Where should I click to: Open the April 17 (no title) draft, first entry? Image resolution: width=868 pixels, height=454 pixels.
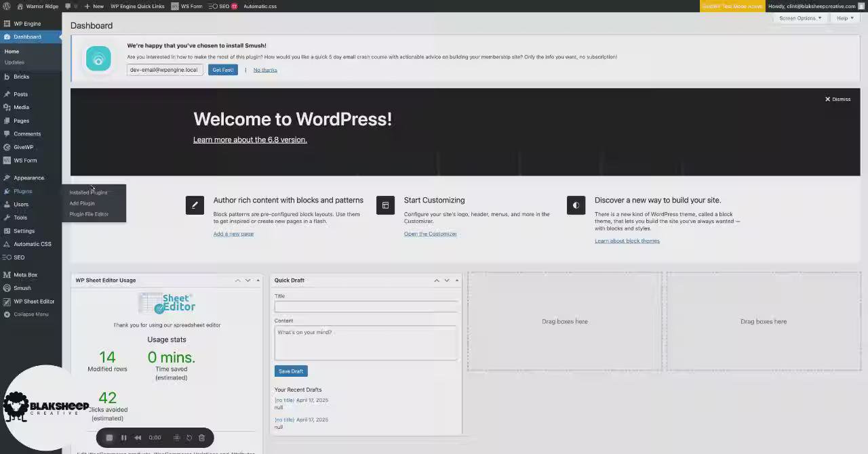click(x=284, y=400)
